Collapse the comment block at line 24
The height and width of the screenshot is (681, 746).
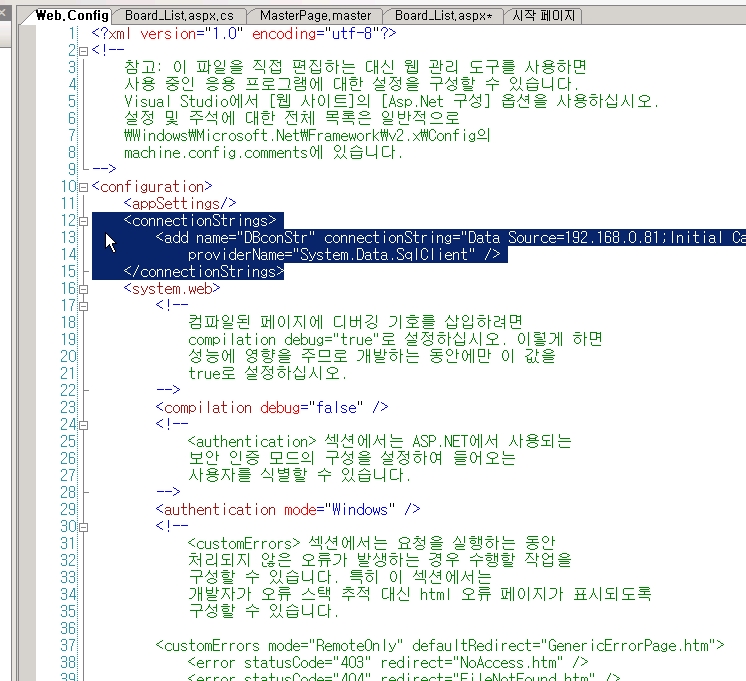point(83,425)
